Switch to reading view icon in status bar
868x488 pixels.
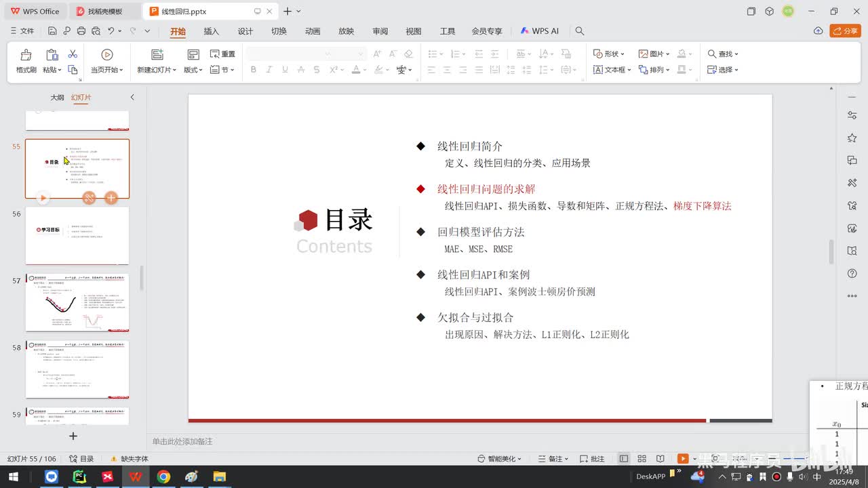pos(660,459)
